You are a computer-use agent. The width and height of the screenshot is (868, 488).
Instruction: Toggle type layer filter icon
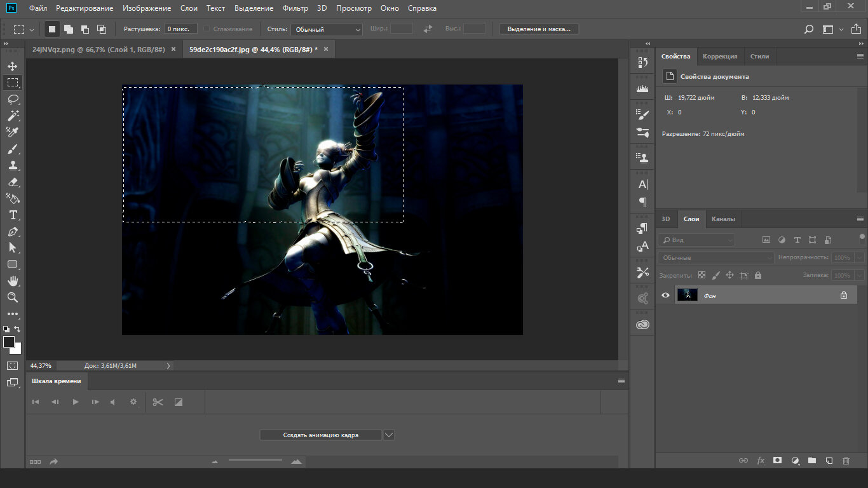click(x=797, y=240)
